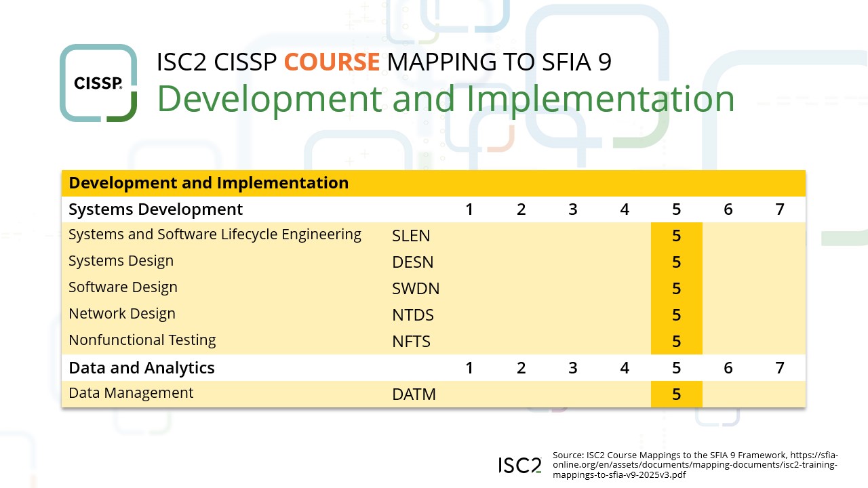This screenshot has height=488, width=868.
Task: Click the CISSP logo badge
Action: (98, 83)
